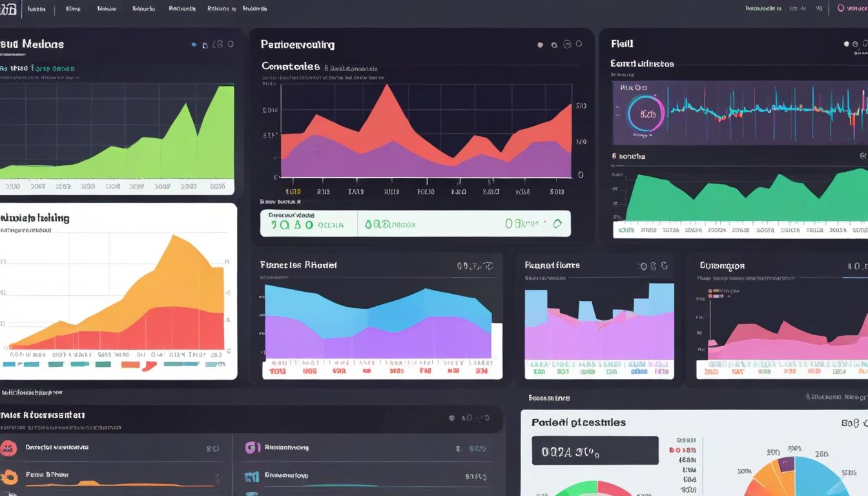Click the last hollow circle in the light-green chart panel header
This screenshot has height=496, width=868.
[x=231, y=44]
